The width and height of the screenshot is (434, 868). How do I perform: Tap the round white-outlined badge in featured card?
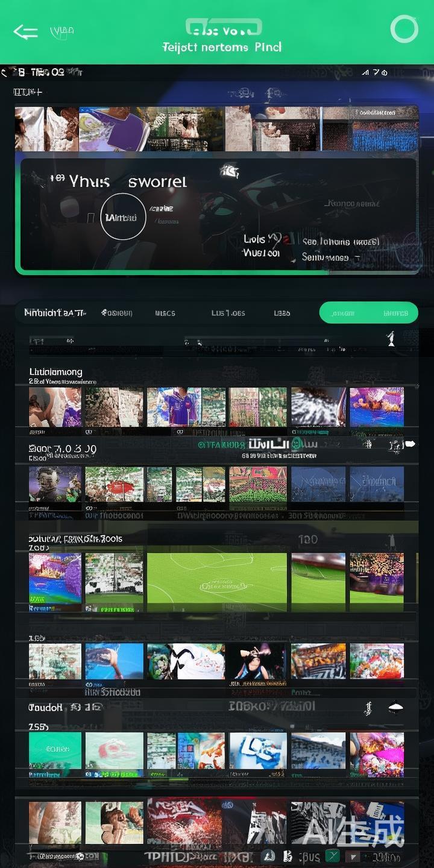click(123, 217)
